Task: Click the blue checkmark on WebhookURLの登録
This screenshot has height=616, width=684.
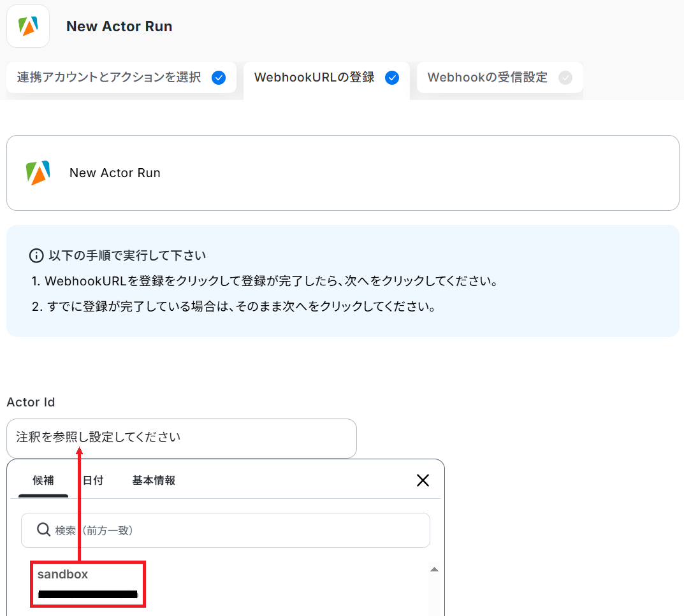Action: click(x=392, y=78)
